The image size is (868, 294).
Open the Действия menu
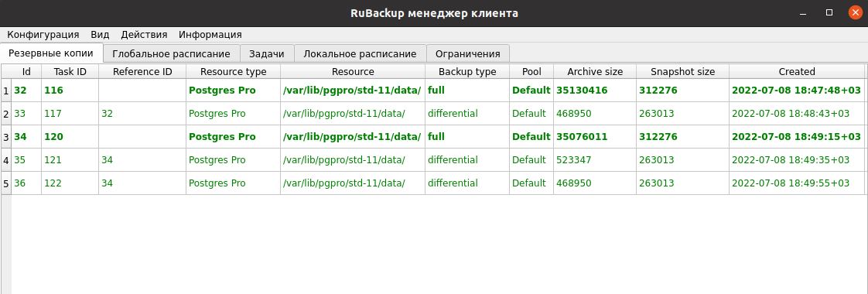(x=144, y=34)
